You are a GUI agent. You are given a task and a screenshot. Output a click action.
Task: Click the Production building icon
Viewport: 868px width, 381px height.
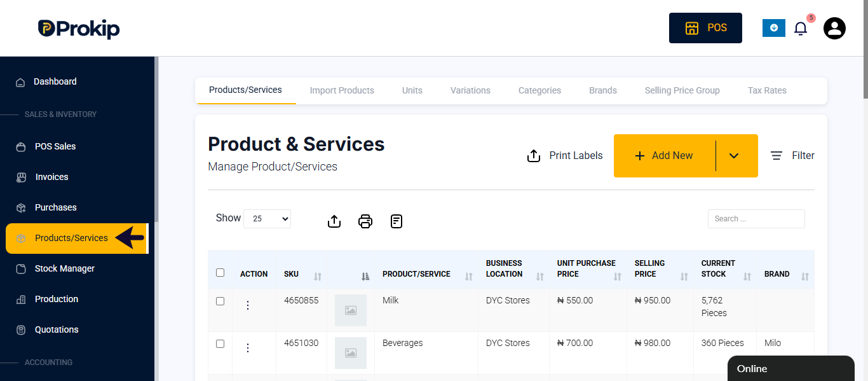point(21,300)
